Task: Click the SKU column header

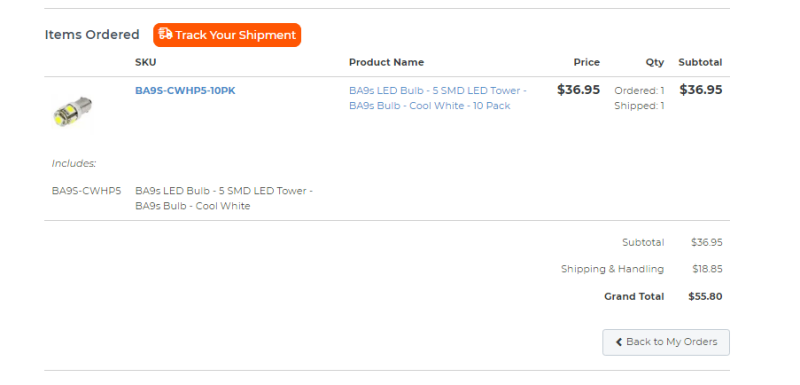Action: (146, 62)
